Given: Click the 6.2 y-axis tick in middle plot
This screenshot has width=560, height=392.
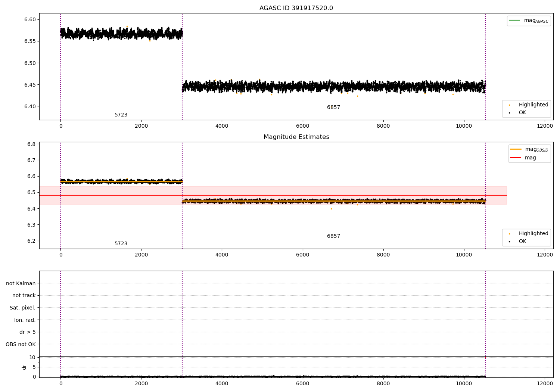Looking at the screenshot, I should tap(31, 241).
